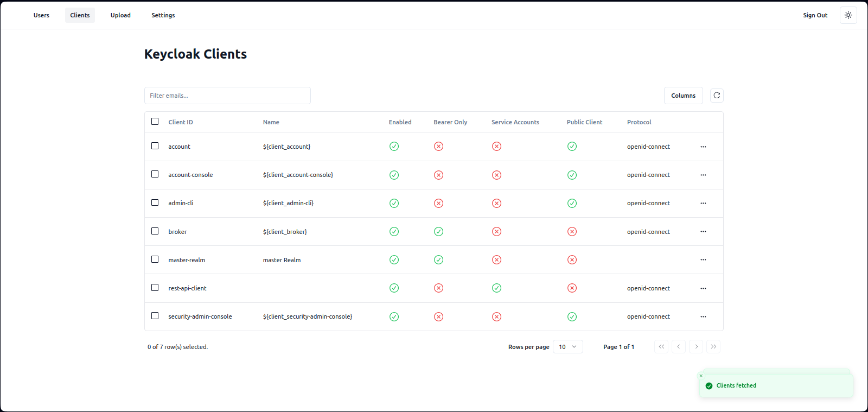Screen dimensions: 868x412
Task: Click the Bearer Only cross icon for rest-api-client
Action: 439,288
